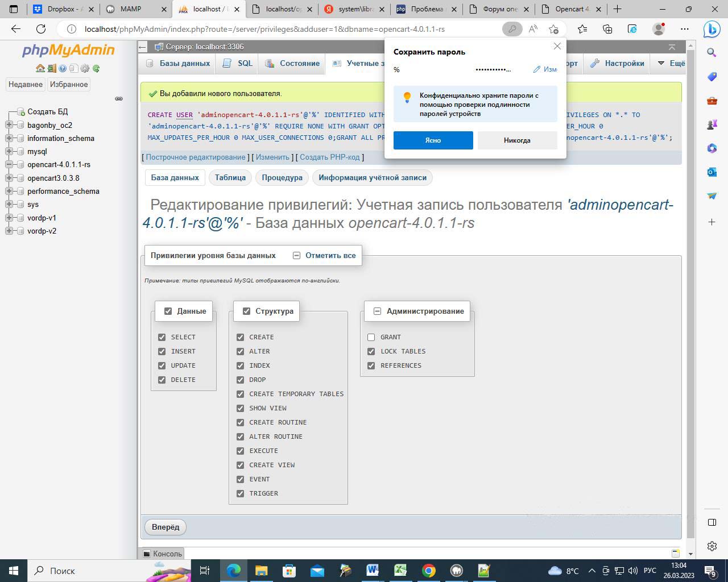Image resolution: width=728 pixels, height=582 pixels.
Task: Reload navigation panel with green arrow icon
Action: pos(96,68)
